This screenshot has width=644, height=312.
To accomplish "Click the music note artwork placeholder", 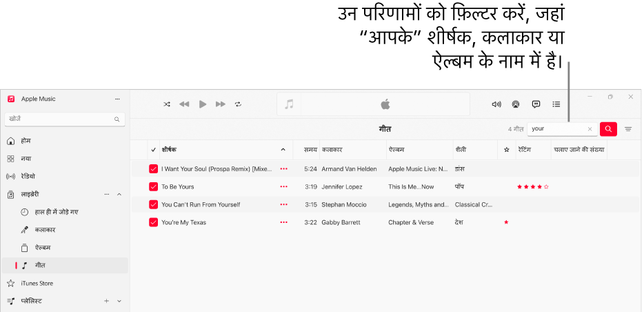I will pyautogui.click(x=289, y=104).
